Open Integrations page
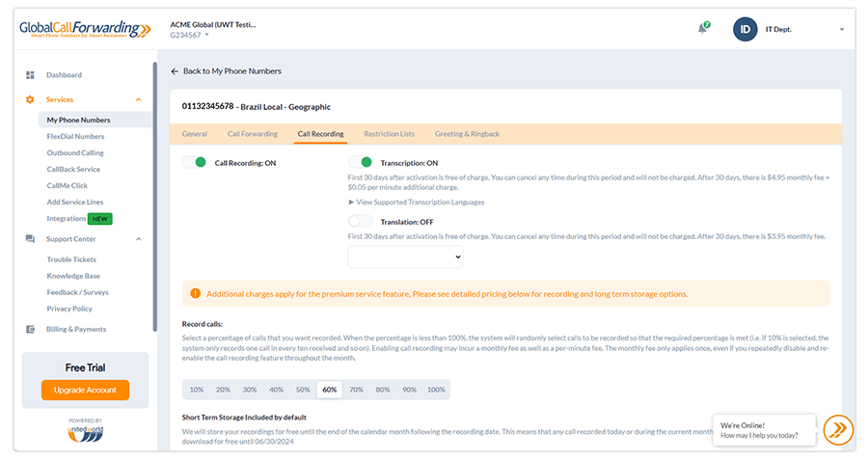This screenshot has width=868, height=461. 66,219
